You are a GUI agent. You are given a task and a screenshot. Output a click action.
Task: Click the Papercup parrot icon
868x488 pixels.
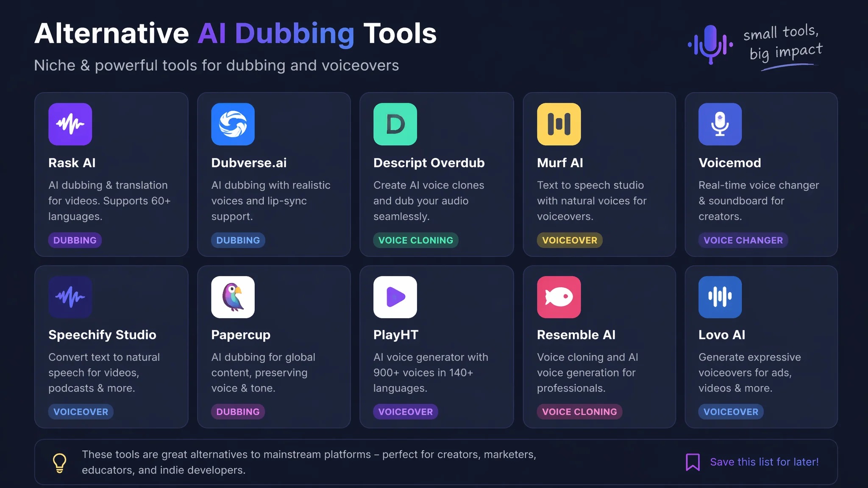233,297
